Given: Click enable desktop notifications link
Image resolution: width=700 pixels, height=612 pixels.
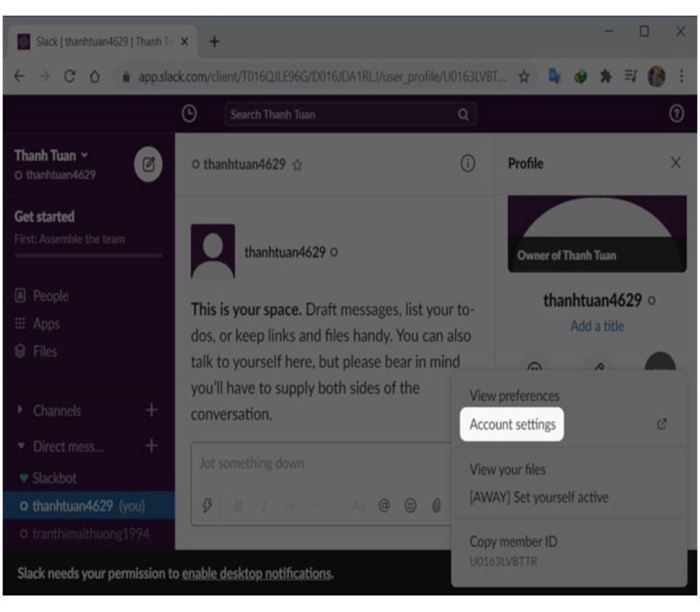Looking at the screenshot, I should click(257, 574).
